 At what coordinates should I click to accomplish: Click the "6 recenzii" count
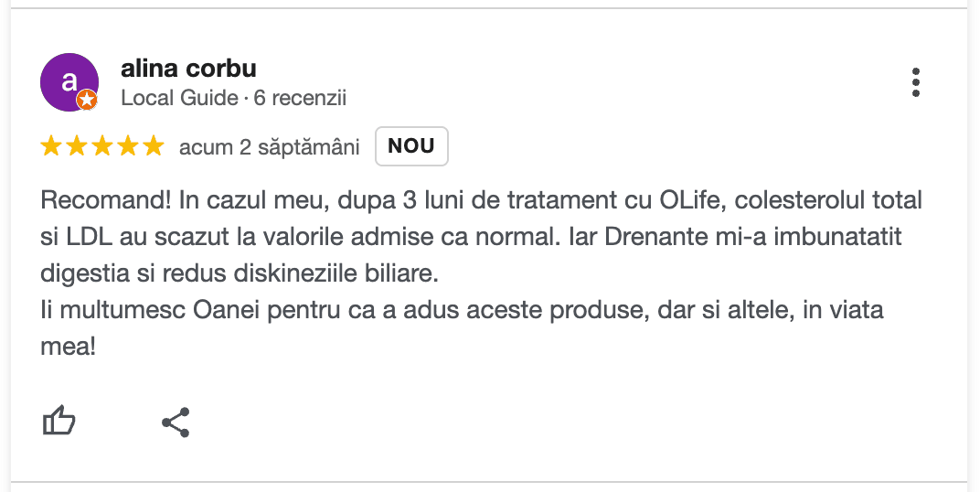301,98
